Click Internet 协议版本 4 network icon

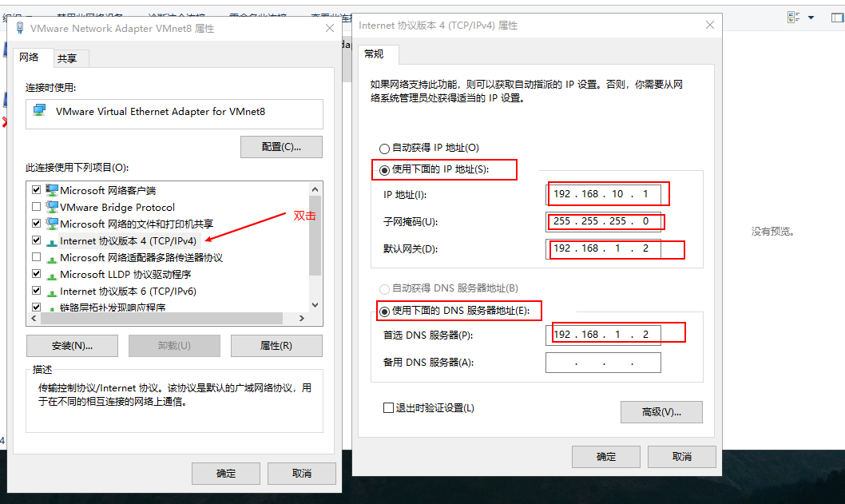(52, 241)
